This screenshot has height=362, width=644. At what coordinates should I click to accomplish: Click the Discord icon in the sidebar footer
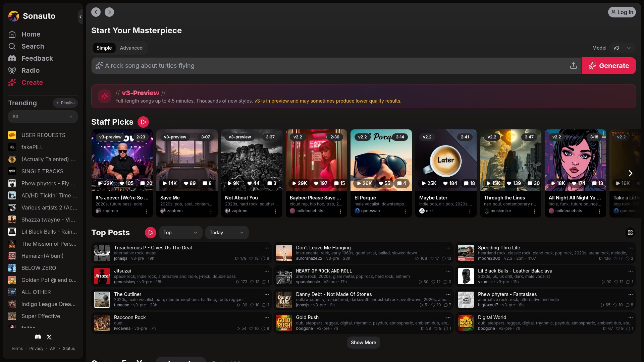38,337
